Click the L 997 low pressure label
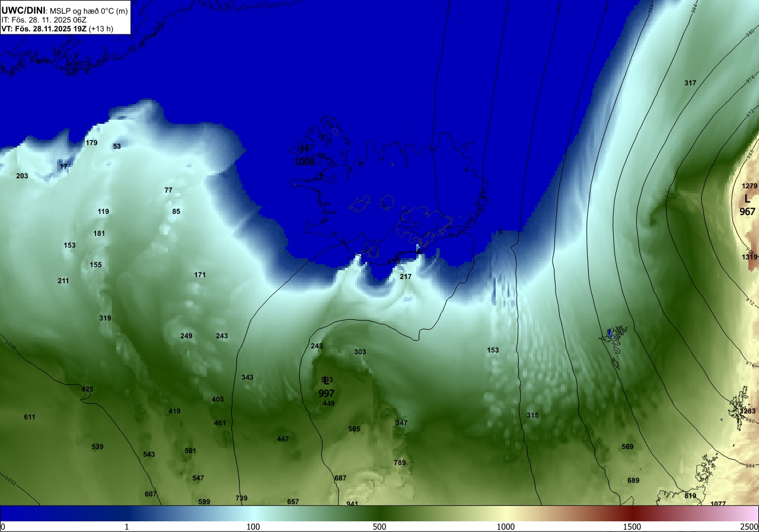This screenshot has height=532, width=759. click(x=327, y=387)
